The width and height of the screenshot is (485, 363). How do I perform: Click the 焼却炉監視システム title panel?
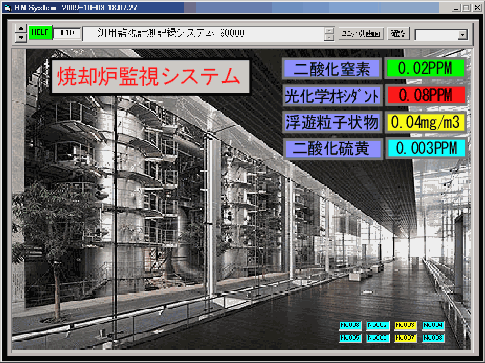click(150, 77)
